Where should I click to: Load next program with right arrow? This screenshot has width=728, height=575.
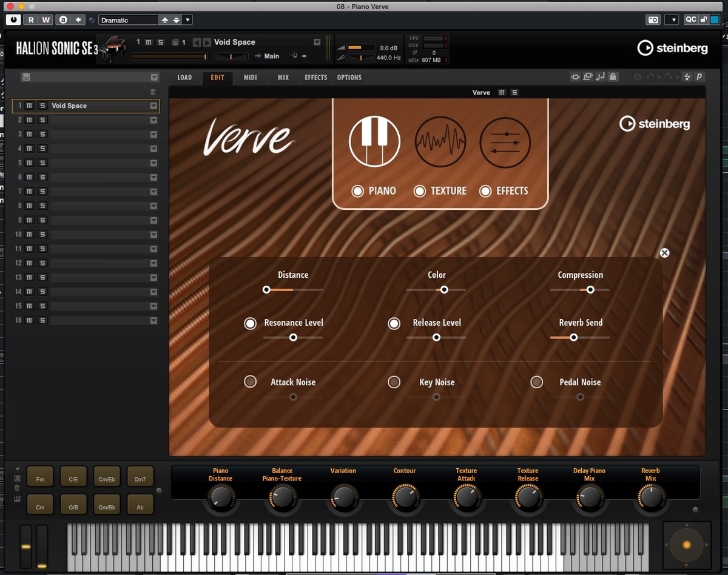(207, 42)
